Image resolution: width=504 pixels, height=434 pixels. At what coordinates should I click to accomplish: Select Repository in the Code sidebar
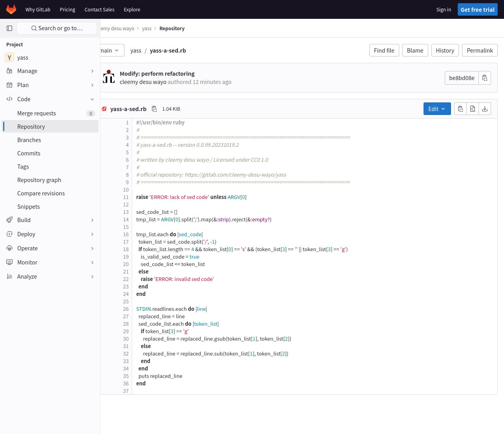(x=50, y=126)
